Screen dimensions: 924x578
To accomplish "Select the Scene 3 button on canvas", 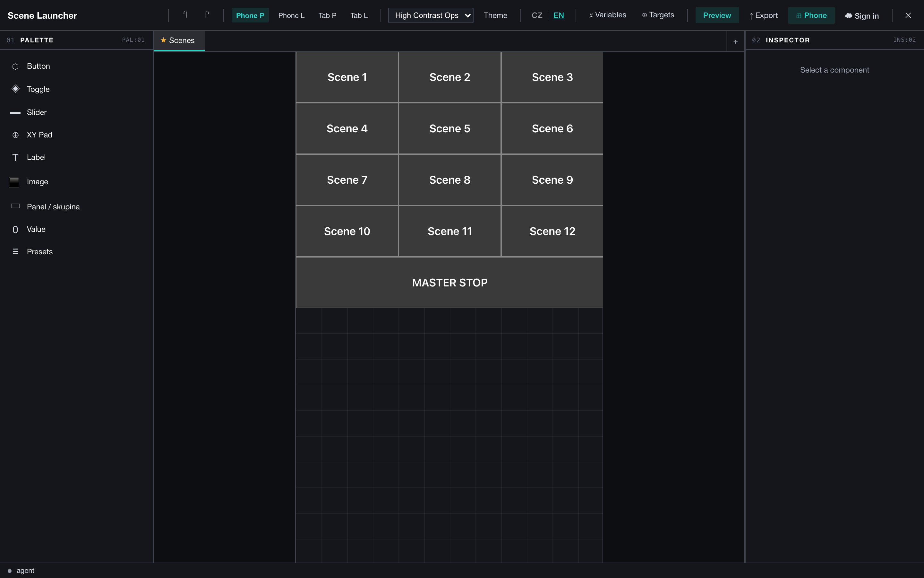I will tap(552, 77).
